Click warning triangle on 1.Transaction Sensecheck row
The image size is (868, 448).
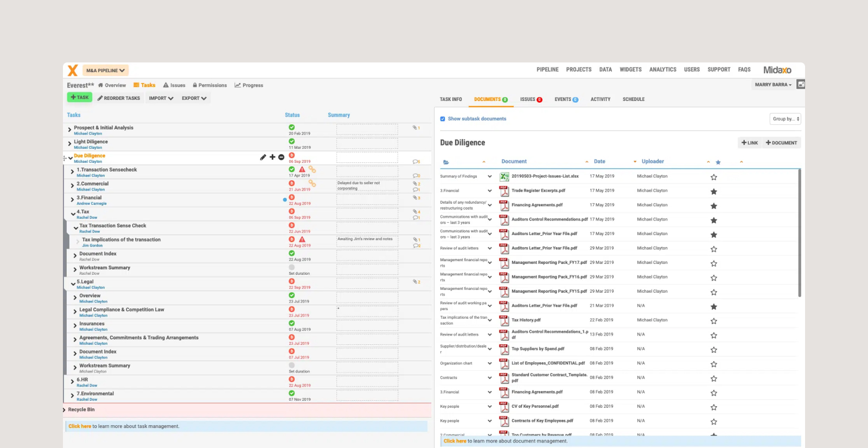[x=302, y=169]
